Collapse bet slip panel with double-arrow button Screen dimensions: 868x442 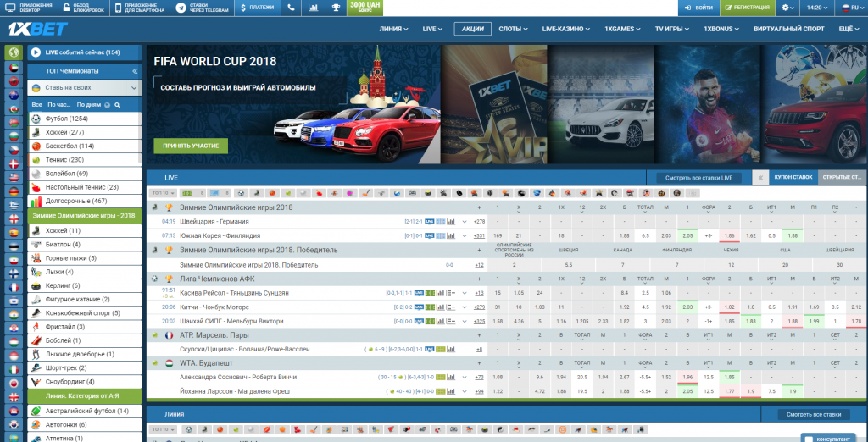click(x=760, y=178)
